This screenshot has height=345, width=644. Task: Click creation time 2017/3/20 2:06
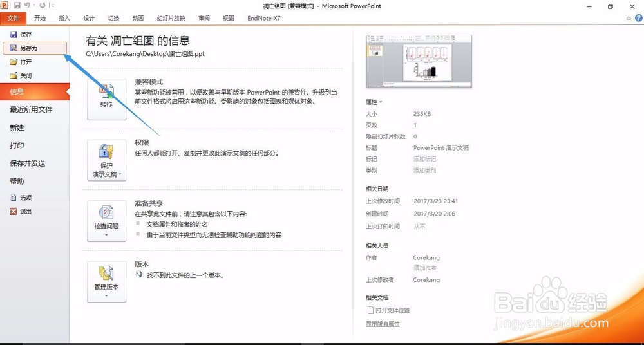433,214
